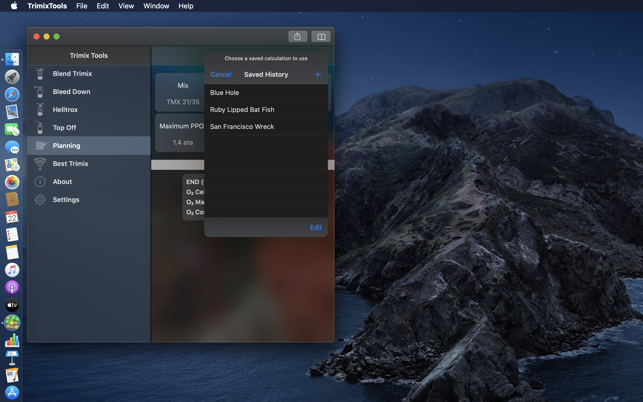This screenshot has width=643, height=402.
Task: Open Music from the Dock
Action: pos(12,270)
